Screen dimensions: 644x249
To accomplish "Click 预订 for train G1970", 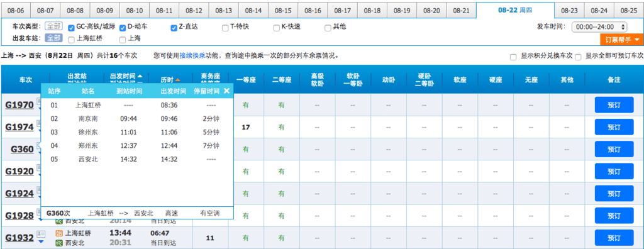I will 614,105.
